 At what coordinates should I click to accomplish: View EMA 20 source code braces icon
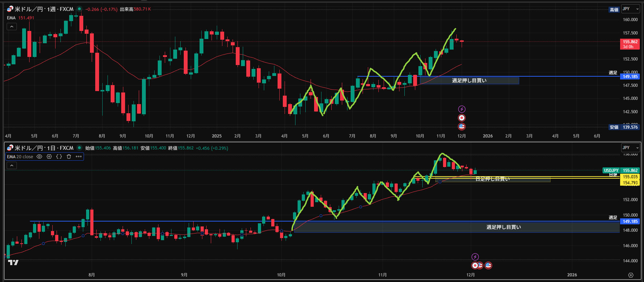(x=59, y=157)
